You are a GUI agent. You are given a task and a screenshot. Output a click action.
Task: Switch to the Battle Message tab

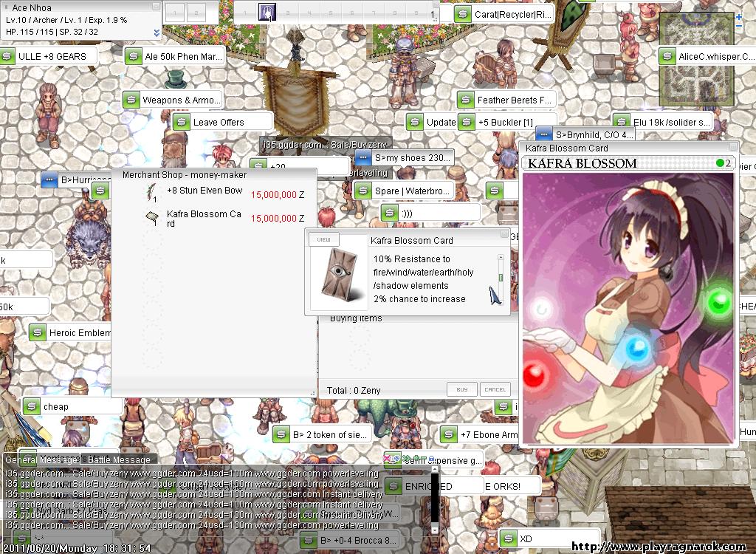[119, 459]
